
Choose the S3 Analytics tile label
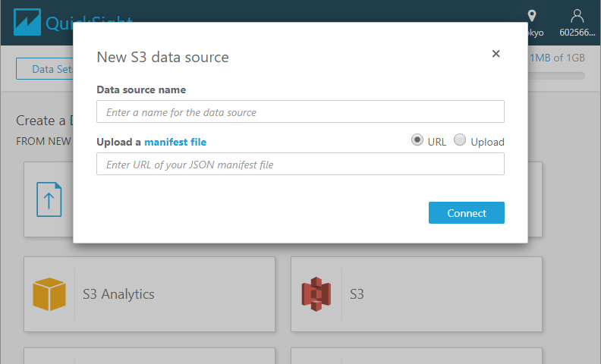coord(118,294)
